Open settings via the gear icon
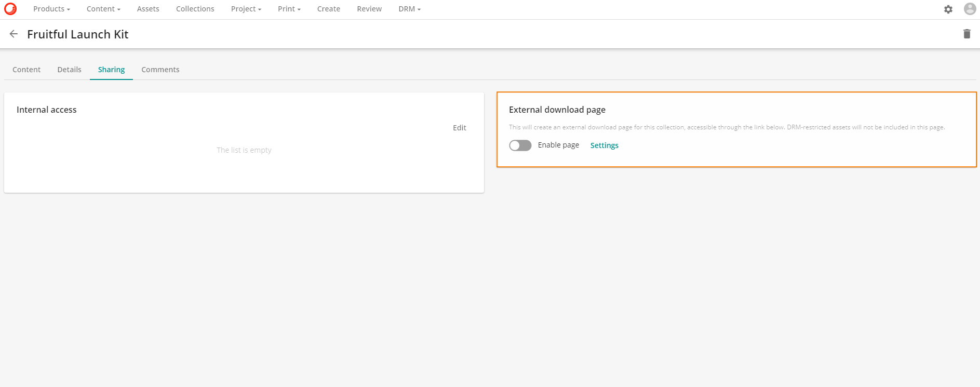The height and width of the screenshot is (387, 980). [x=948, y=9]
